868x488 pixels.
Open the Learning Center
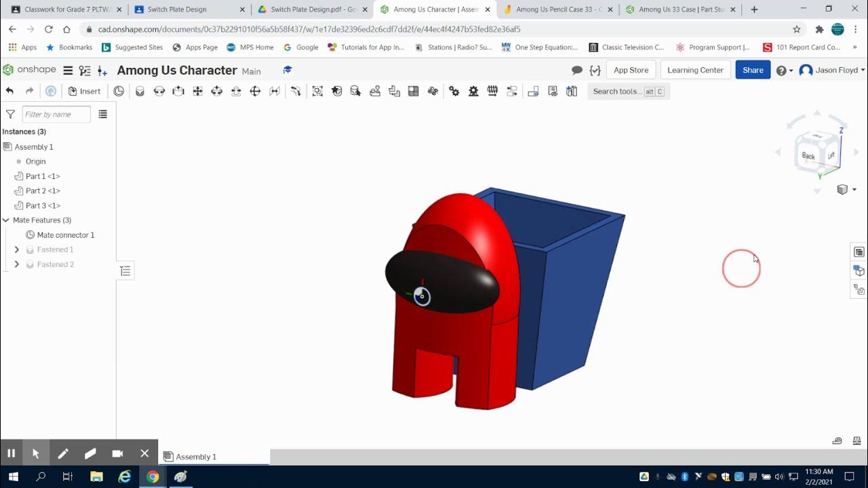point(695,70)
